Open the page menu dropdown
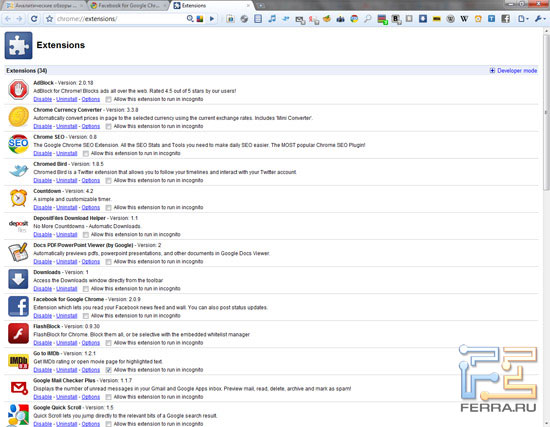This screenshot has width=550, height=427. pos(523,19)
